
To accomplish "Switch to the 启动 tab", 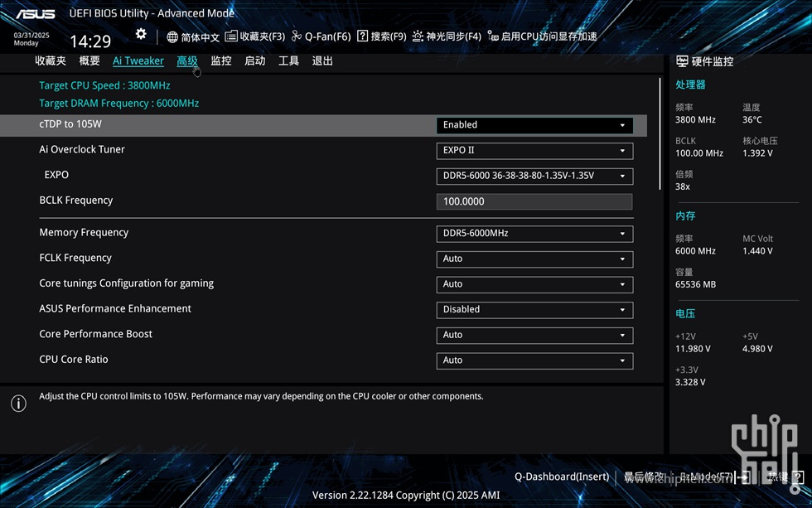I will 255,60.
